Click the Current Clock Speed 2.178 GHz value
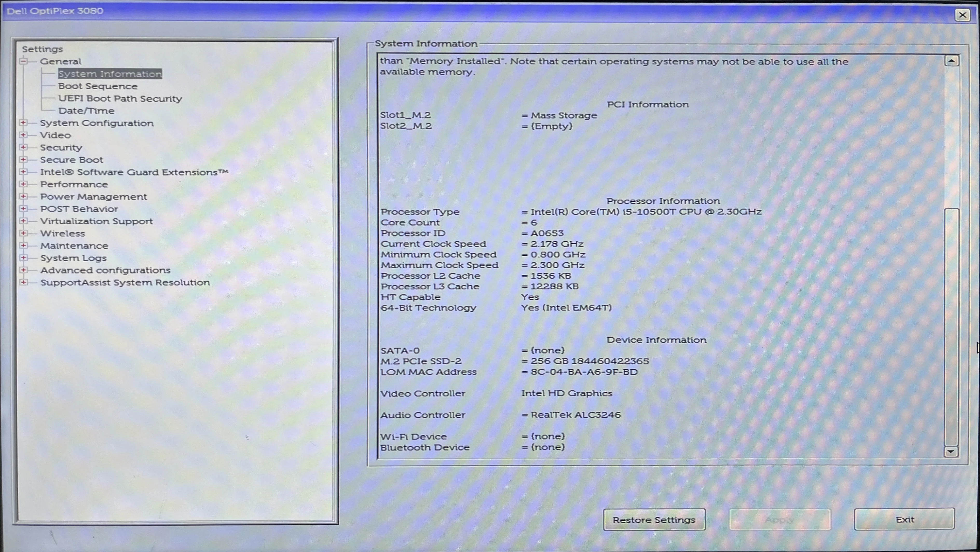The width and height of the screenshot is (980, 552). 557,244
